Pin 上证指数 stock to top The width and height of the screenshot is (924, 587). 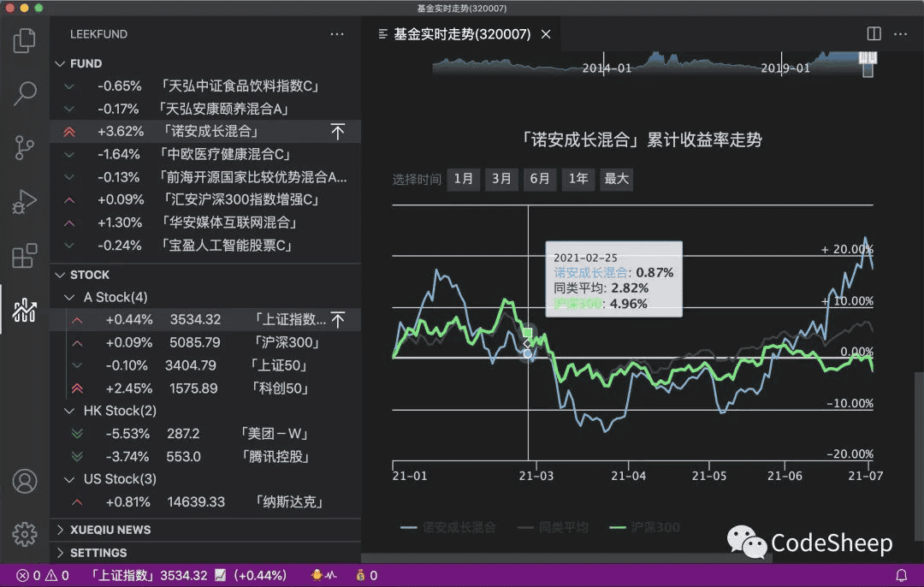[338, 320]
